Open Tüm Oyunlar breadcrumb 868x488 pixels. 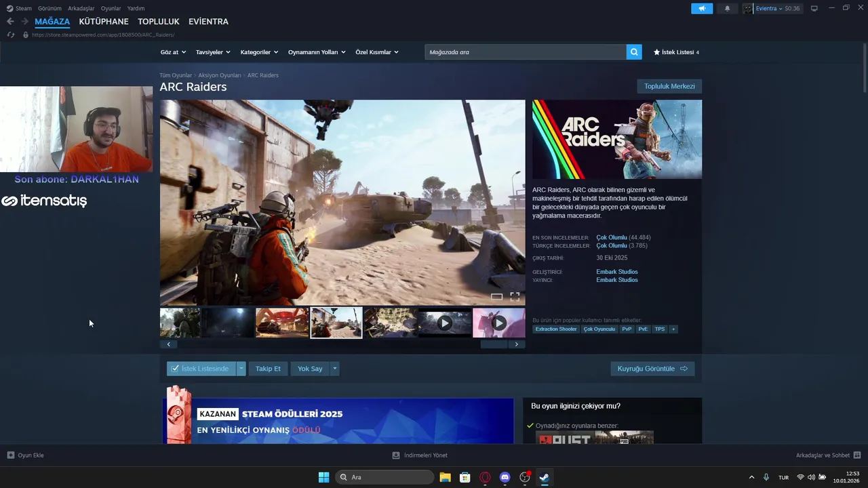pos(176,75)
